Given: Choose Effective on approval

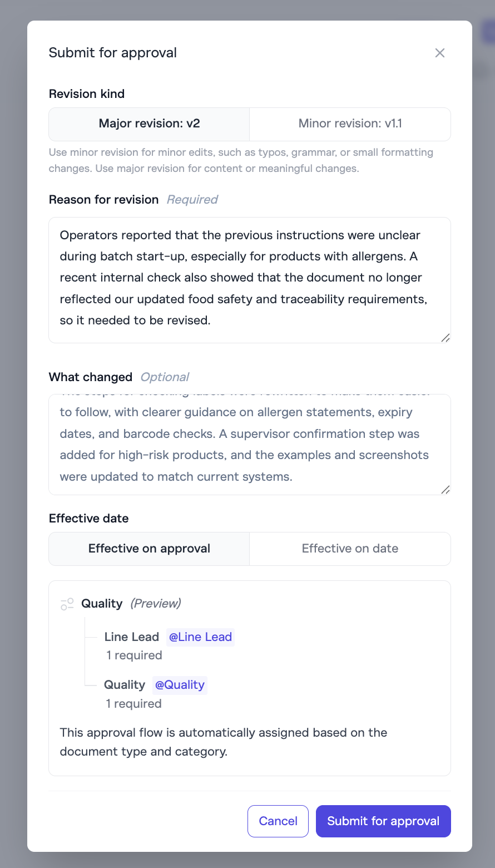Looking at the screenshot, I should [x=149, y=549].
